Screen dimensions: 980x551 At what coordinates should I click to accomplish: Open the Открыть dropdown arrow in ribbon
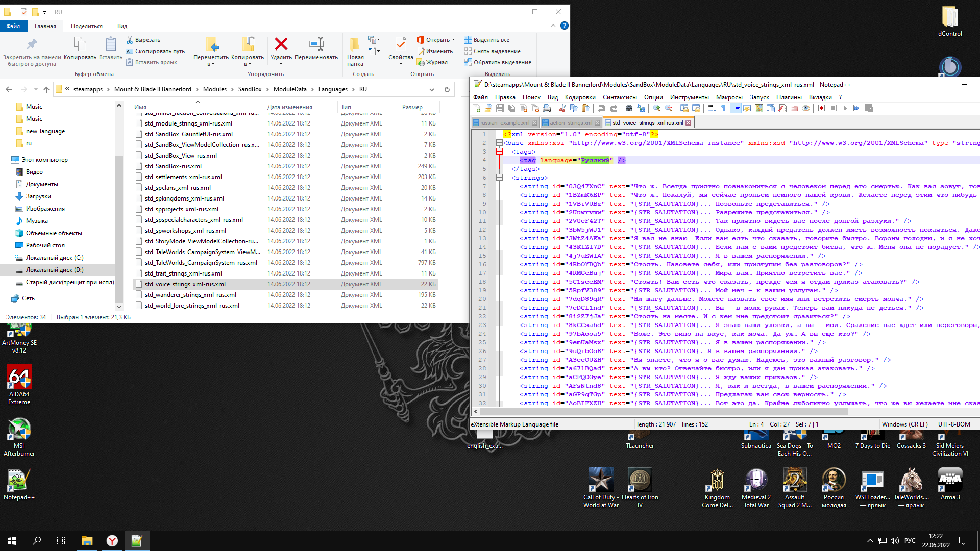tap(453, 40)
